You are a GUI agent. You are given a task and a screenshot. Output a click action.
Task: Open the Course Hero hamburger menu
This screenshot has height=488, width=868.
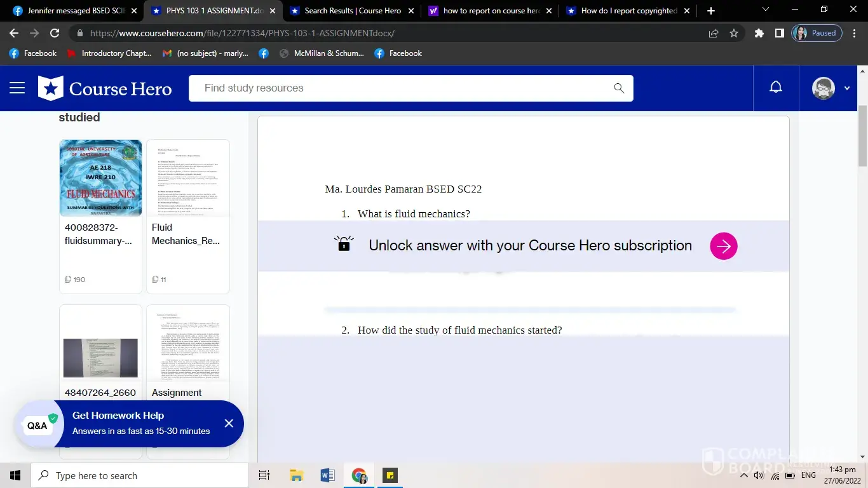coord(17,88)
